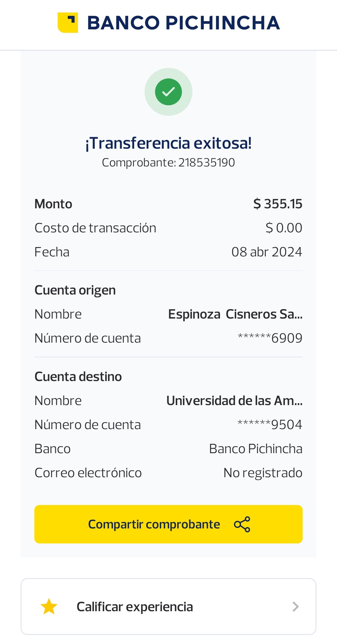Expand Calificar experiencia with right chevron
Image resolution: width=337 pixels, height=644 pixels.
pyautogui.click(x=295, y=607)
